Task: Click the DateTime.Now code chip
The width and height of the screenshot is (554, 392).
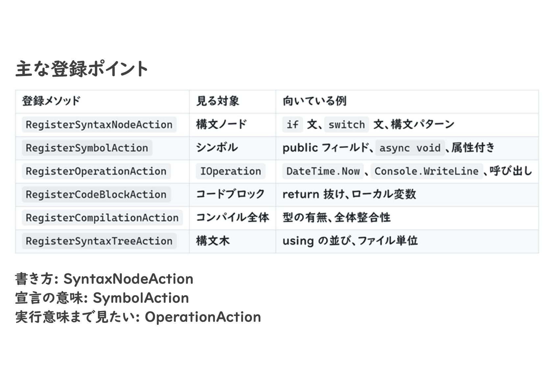Action: [x=323, y=171]
